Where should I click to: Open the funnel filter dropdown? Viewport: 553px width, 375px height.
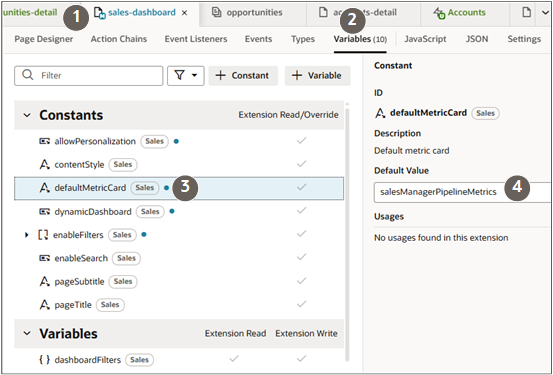click(x=186, y=75)
